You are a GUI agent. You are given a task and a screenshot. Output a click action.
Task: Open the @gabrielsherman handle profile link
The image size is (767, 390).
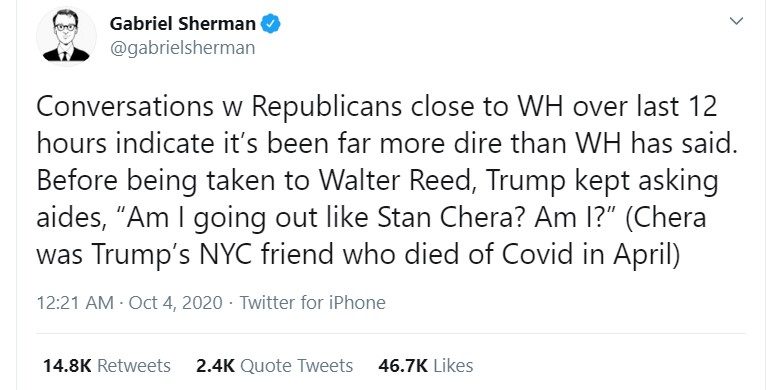[x=182, y=48]
